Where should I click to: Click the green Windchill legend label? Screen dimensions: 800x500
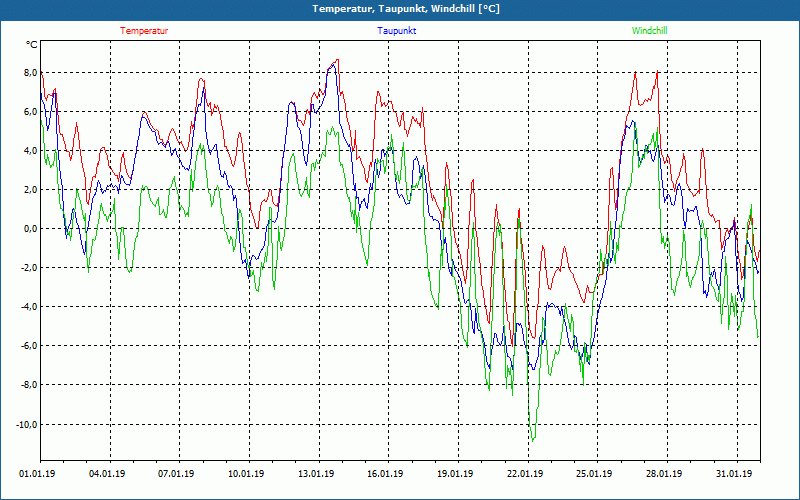[x=649, y=31]
